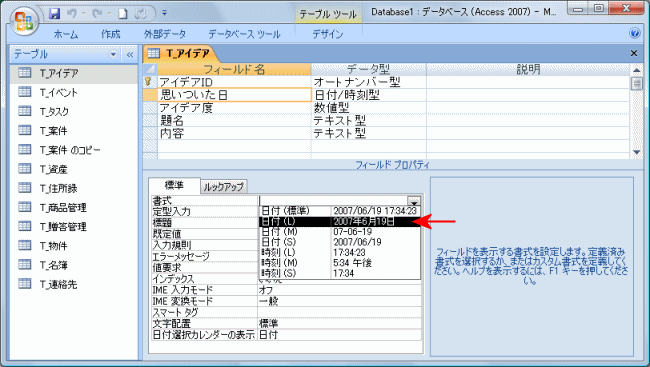Image resolution: width=650 pixels, height=367 pixels.
Task: Select table T_連絡先
Action: tap(74, 284)
